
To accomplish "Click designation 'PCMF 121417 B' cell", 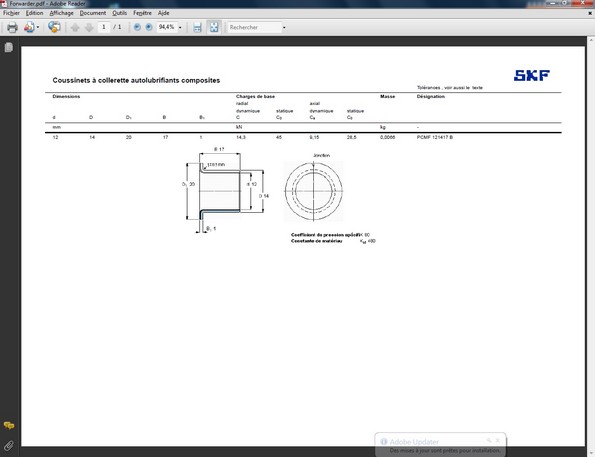I will click(x=434, y=137).
